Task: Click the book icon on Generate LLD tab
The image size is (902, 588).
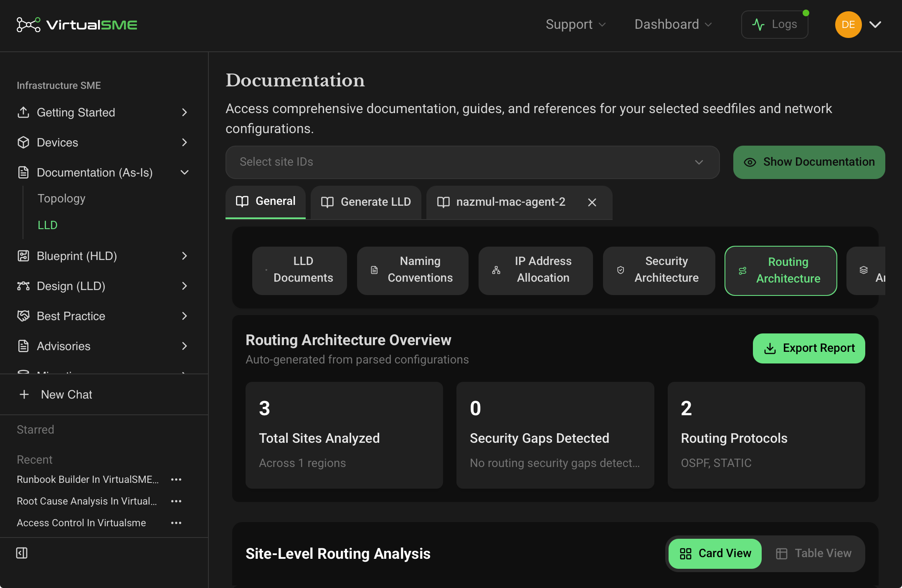Action: [327, 202]
